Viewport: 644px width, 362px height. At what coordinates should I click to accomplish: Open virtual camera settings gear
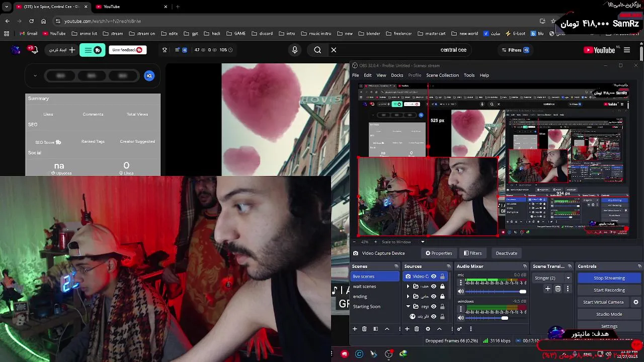point(636,302)
